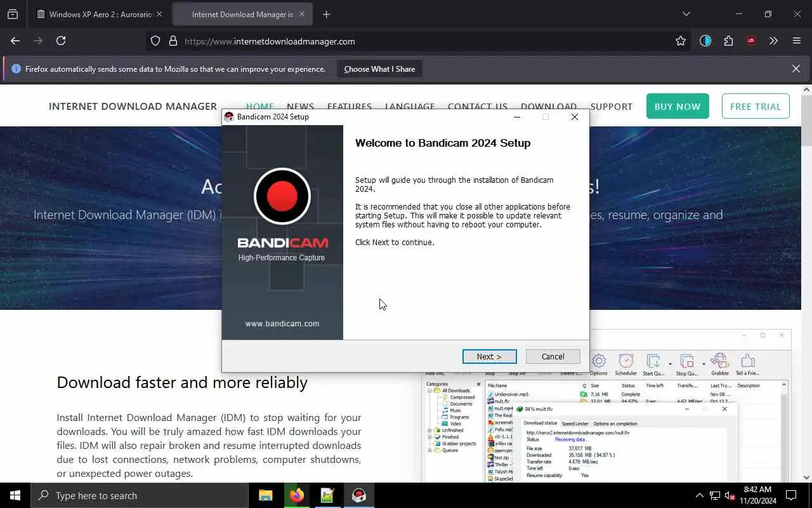The height and width of the screenshot is (508, 812).
Task: Open Firefox application menu
Action: (x=797, y=41)
